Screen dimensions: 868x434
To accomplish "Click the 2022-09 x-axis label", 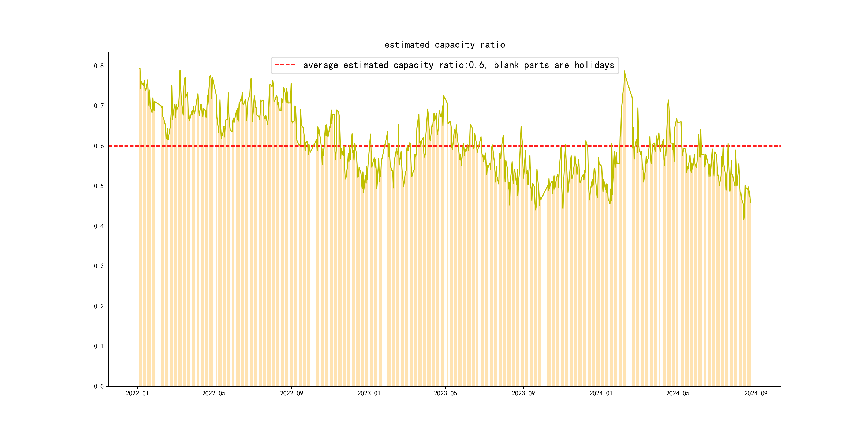I will pyautogui.click(x=291, y=393).
